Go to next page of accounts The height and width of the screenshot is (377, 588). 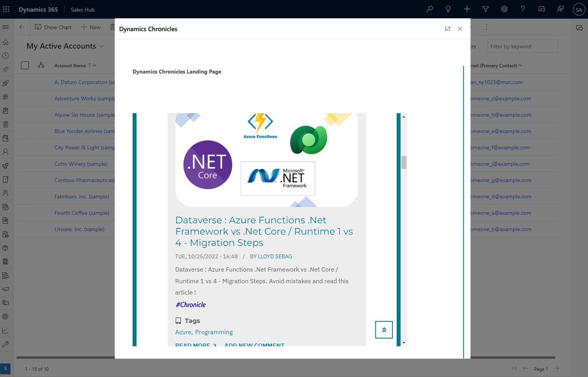(557, 368)
